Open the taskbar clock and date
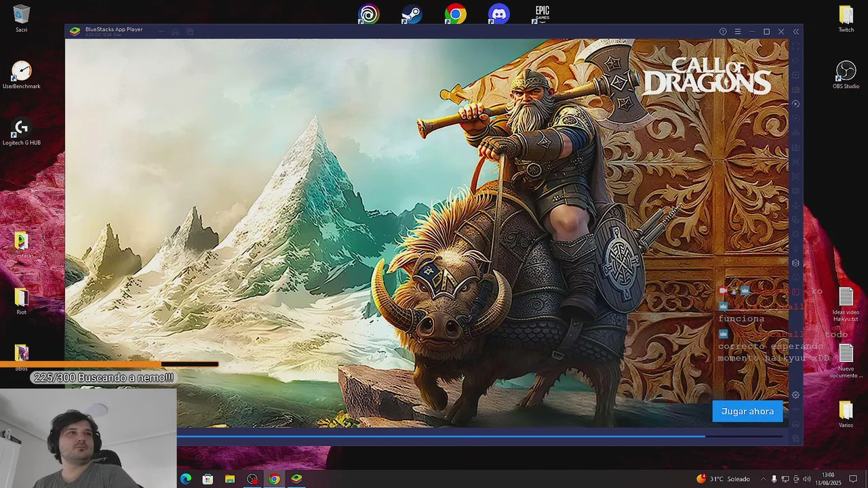This screenshot has height=488, width=868. tap(828, 479)
